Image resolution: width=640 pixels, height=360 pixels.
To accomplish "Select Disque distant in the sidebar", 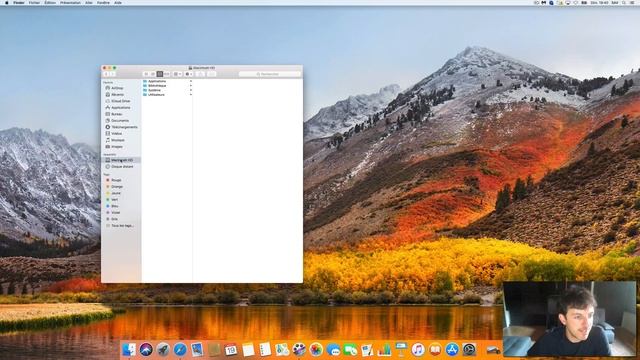I will click(x=121, y=167).
